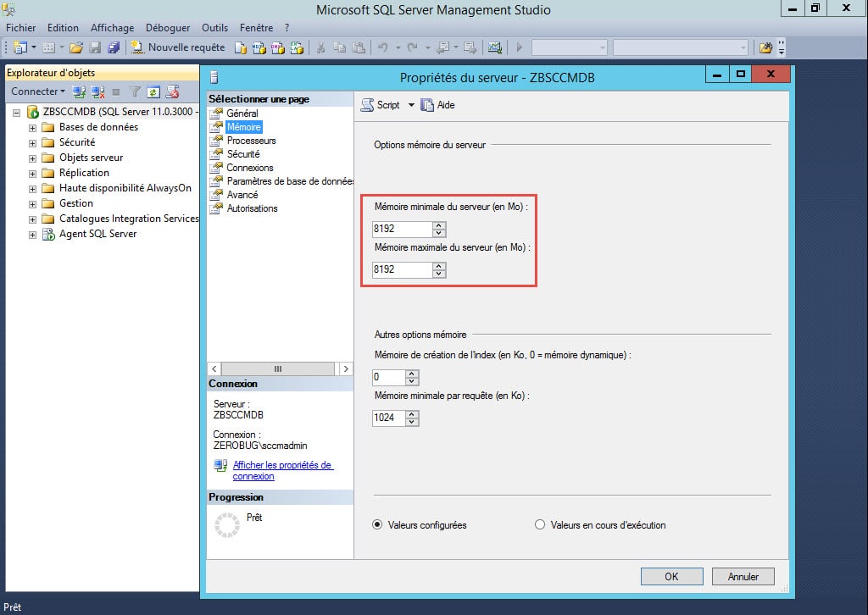Click the Aide help icon in dialog
Image resolution: width=868 pixels, height=615 pixels.
click(438, 105)
